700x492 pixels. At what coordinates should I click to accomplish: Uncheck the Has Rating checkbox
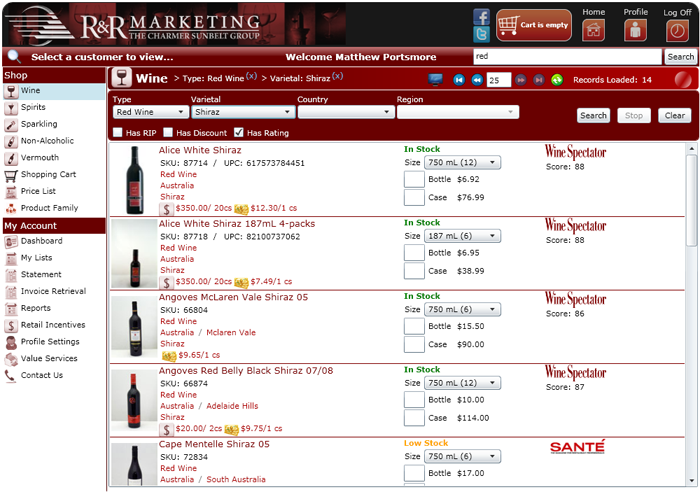coord(239,132)
